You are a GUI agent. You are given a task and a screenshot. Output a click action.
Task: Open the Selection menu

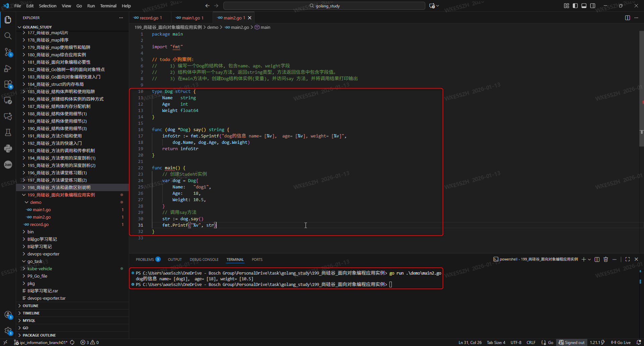pyautogui.click(x=48, y=6)
